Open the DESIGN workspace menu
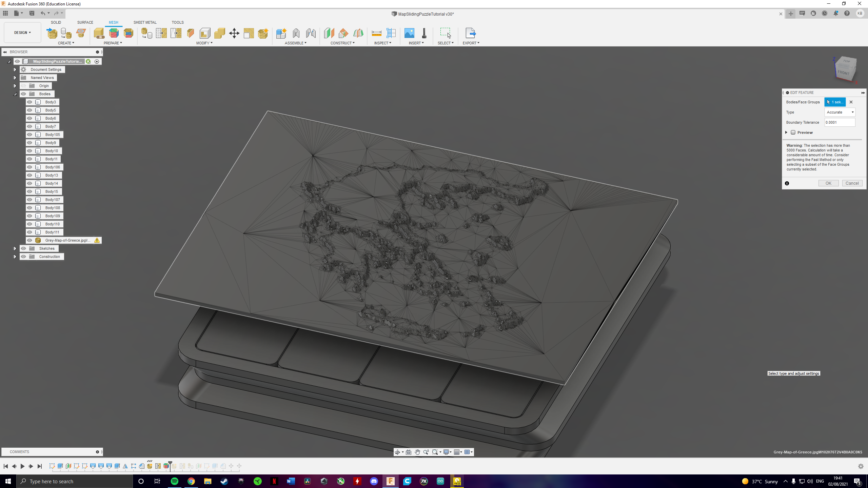 click(x=22, y=32)
